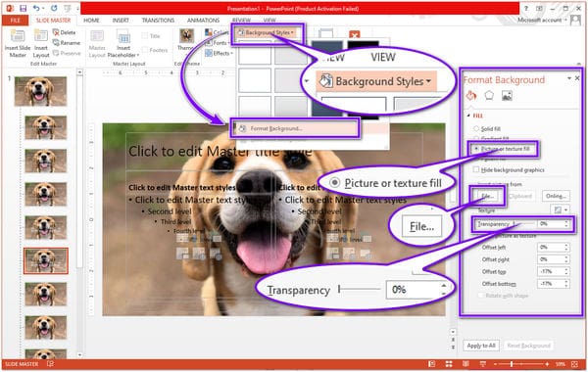Click the fit slide to window icon
The width and height of the screenshot is (588, 372).
pyautogui.click(x=574, y=364)
